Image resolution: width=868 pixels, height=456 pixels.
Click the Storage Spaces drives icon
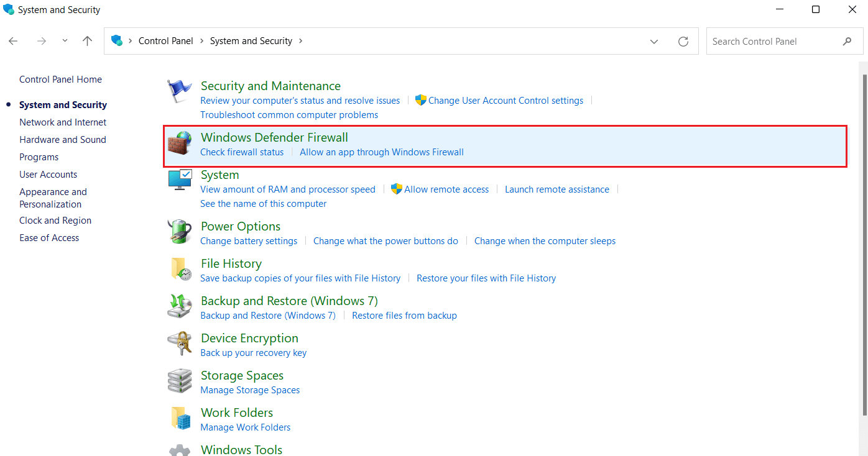coord(180,381)
